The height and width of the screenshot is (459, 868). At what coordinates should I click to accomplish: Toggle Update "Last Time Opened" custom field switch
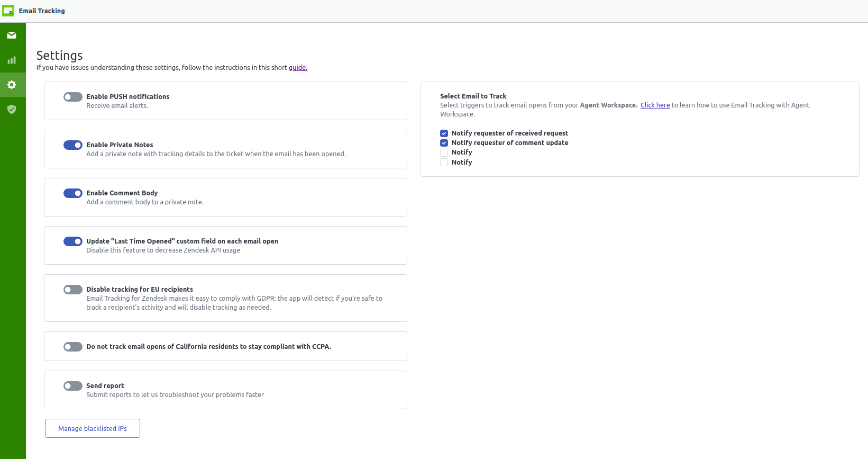pos(73,241)
